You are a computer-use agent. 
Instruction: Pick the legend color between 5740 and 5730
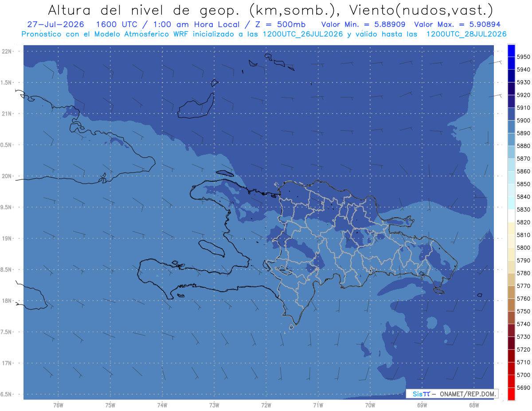[x=511, y=330]
